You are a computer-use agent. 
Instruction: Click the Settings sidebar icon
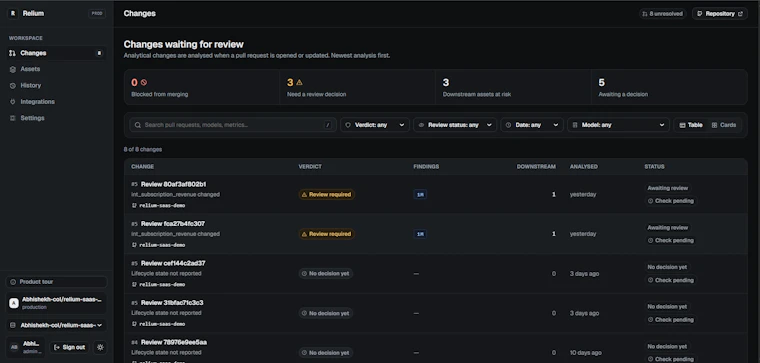[x=13, y=118]
